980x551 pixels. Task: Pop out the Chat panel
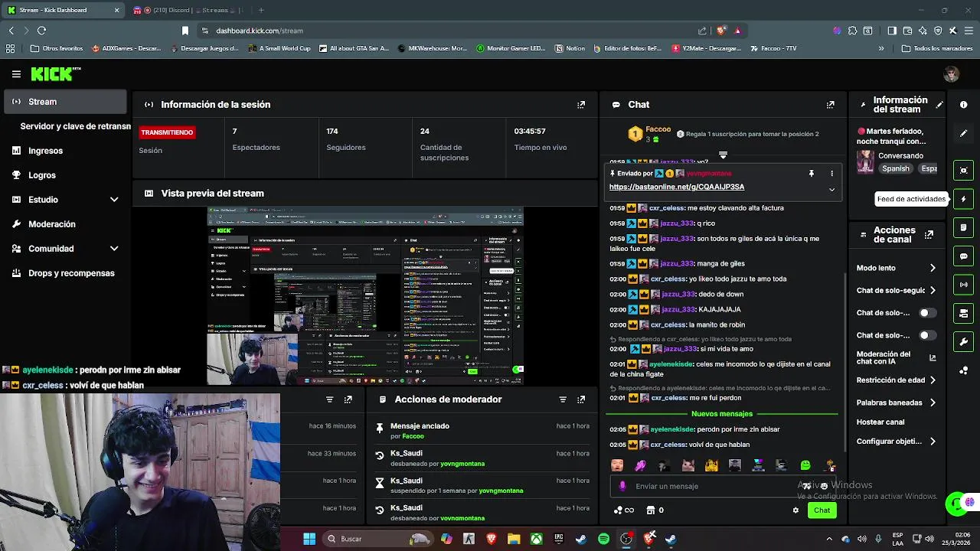coord(831,105)
